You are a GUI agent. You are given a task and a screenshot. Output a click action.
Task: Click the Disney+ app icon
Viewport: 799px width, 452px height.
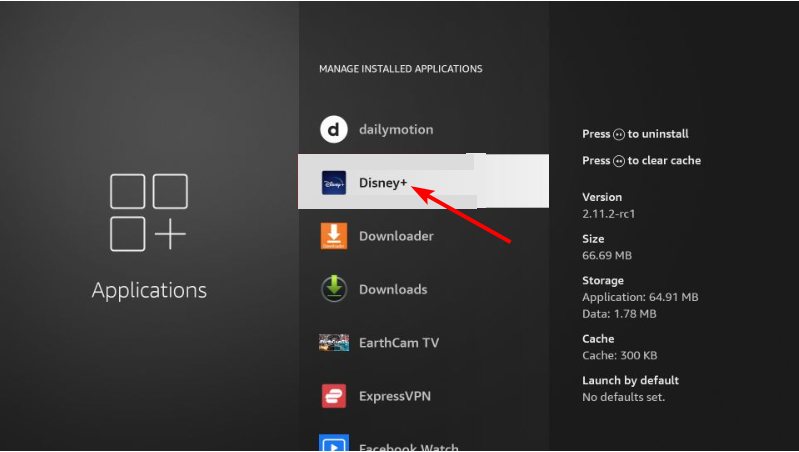[334, 183]
